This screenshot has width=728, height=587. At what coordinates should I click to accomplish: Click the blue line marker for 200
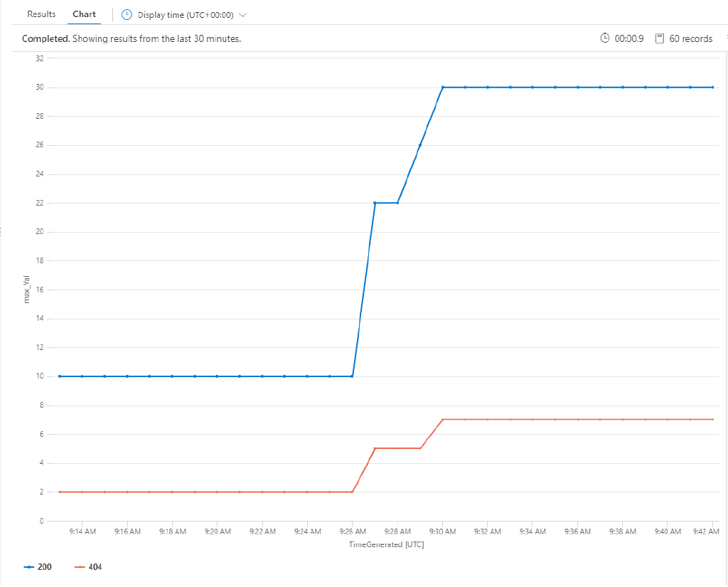[30, 566]
